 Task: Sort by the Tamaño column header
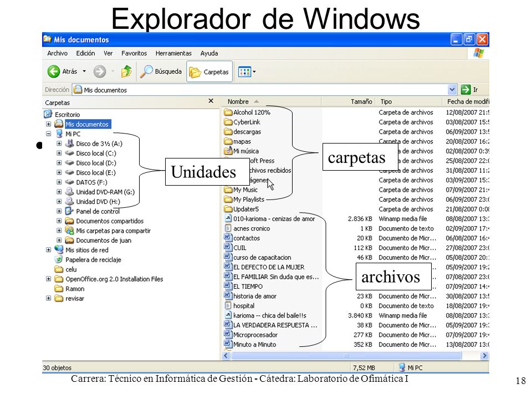coord(348,101)
